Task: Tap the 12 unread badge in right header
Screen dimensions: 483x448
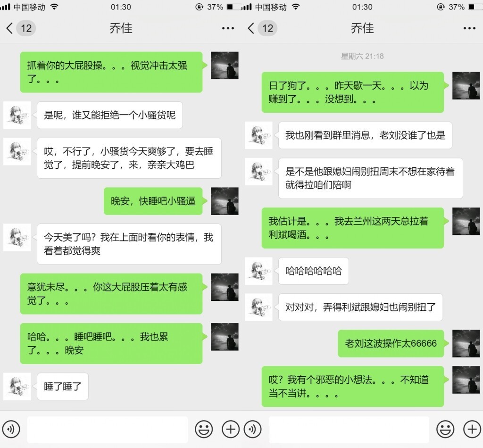Action: [x=268, y=28]
